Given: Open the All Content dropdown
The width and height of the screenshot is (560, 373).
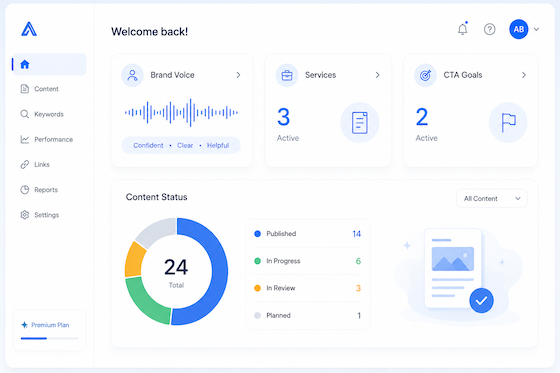Looking at the screenshot, I should (492, 198).
